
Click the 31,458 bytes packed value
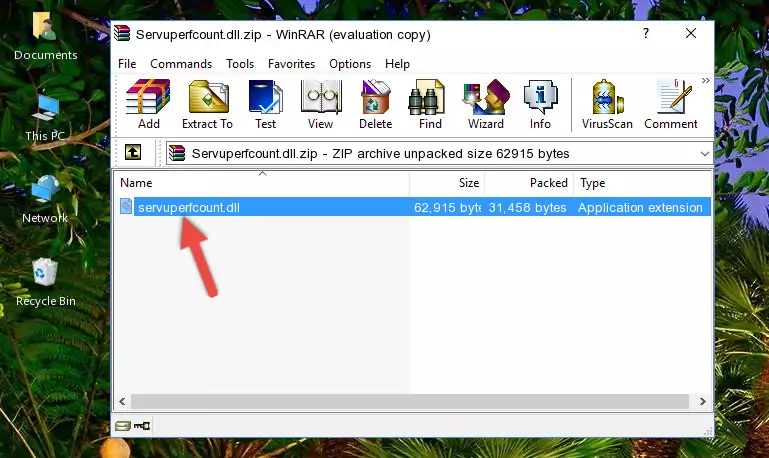[527, 207]
